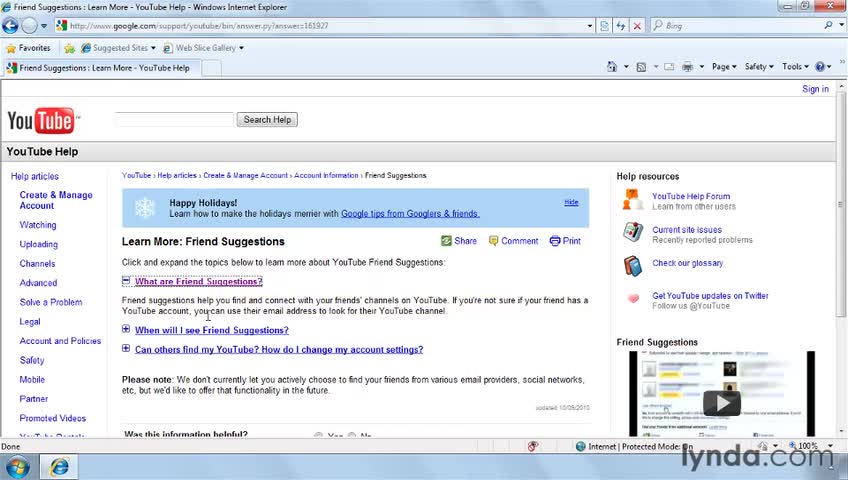Click the address bar URL field
The image size is (848, 480).
(319, 25)
